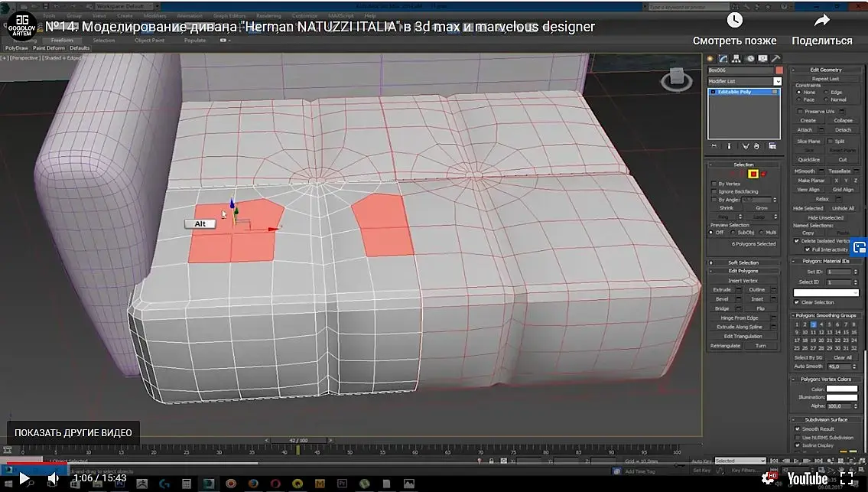868x492 pixels.
Task: Mute the video volume
Action: 54,478
